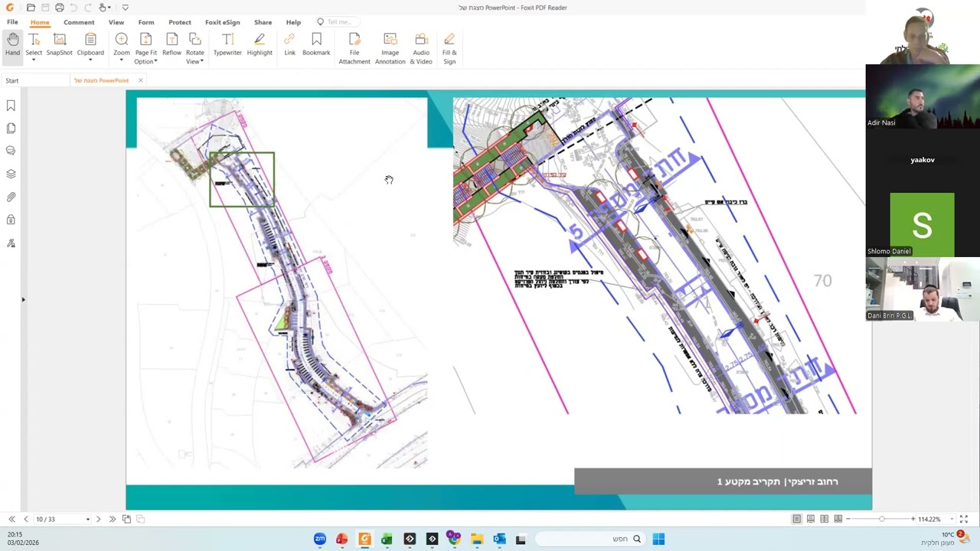Viewport: 980px width, 551px height.
Task: Insert an Image Annotation
Action: [390, 49]
